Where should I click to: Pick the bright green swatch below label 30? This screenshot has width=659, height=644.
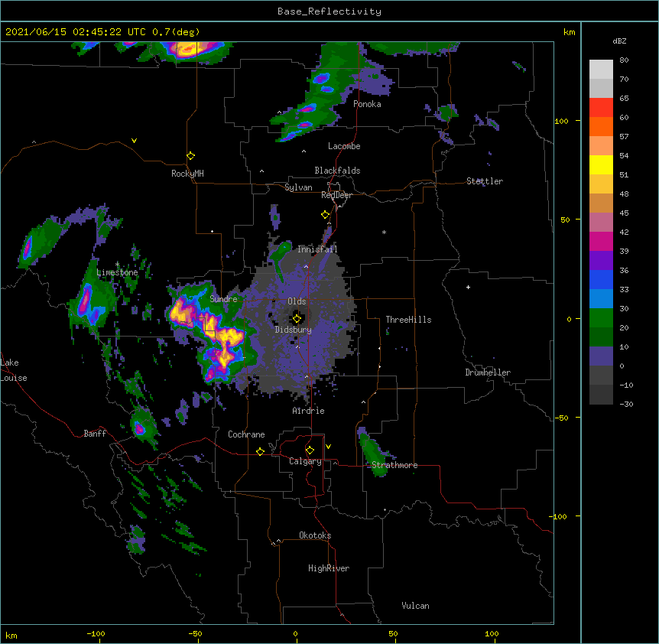click(x=601, y=318)
